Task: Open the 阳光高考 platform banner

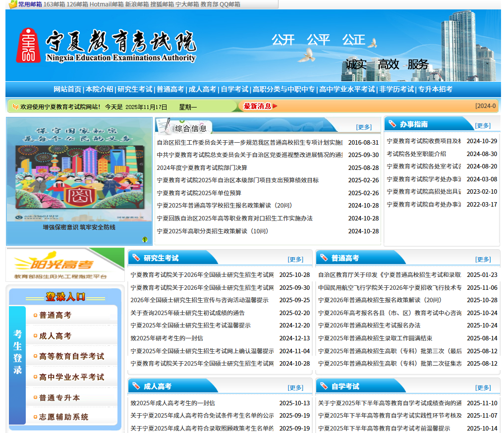Action: 65,265
